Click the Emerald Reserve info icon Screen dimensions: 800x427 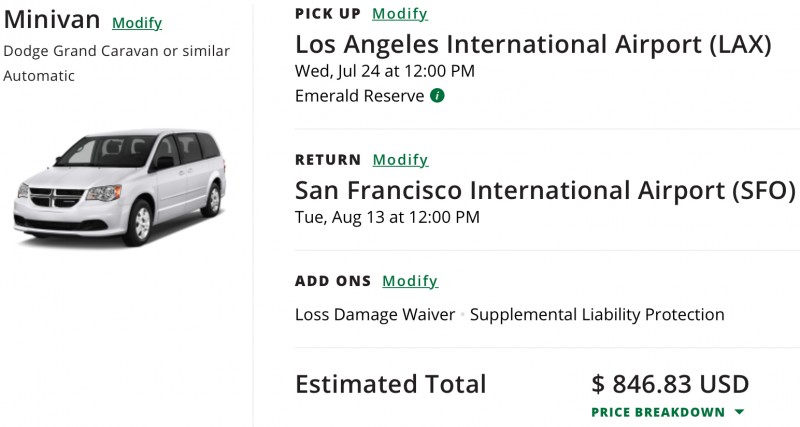[437, 96]
